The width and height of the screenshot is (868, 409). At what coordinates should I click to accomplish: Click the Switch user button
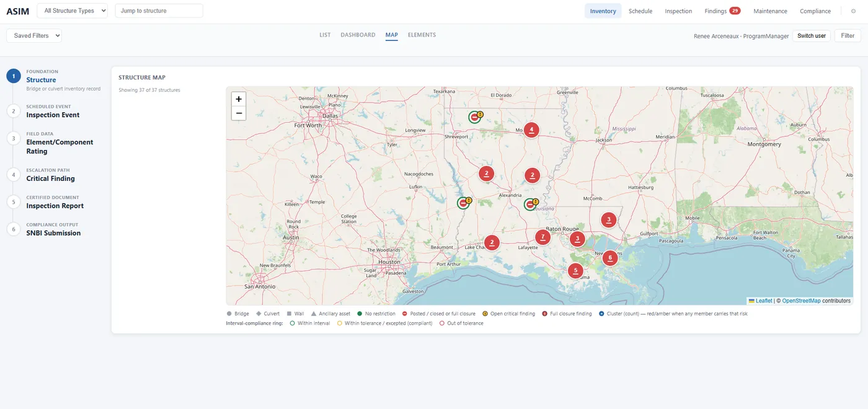(811, 36)
